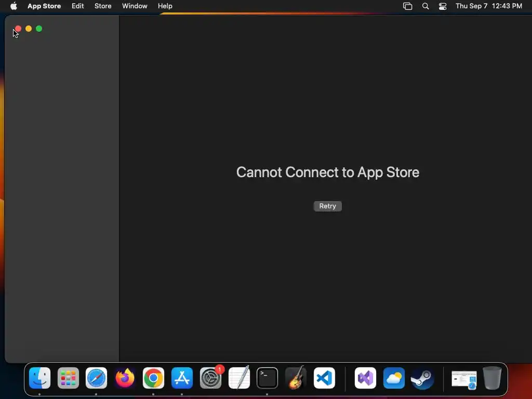Open the Edit menu
The image size is (532, 399).
coord(78,6)
